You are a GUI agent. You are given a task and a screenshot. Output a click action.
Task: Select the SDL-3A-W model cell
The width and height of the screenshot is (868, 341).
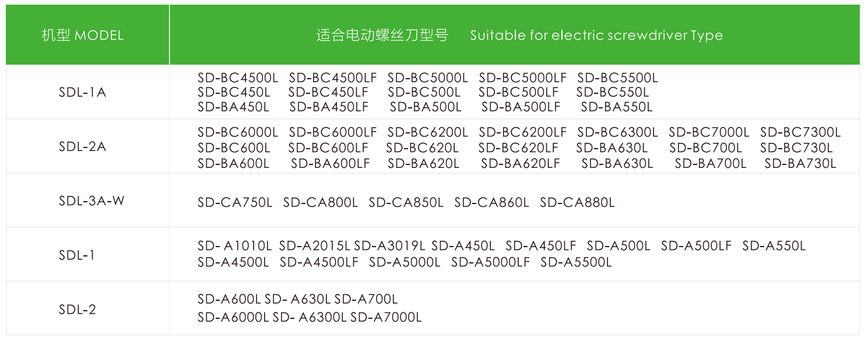click(x=92, y=201)
